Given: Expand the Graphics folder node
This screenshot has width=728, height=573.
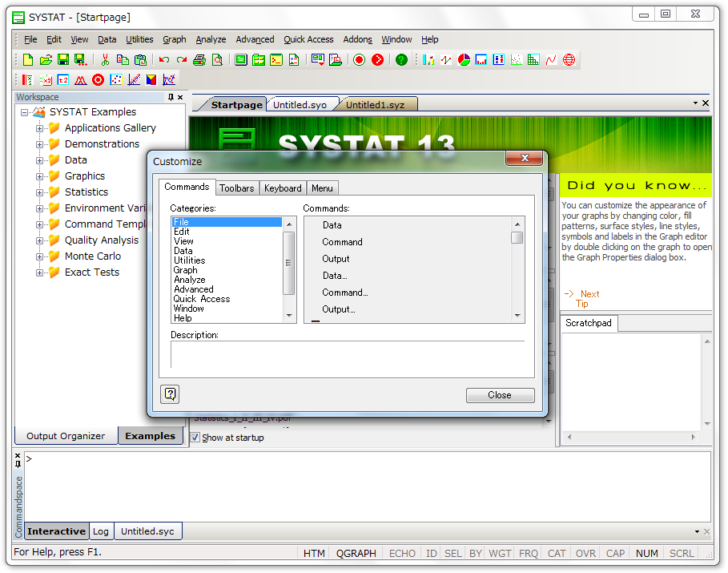Looking at the screenshot, I should 39,176.
